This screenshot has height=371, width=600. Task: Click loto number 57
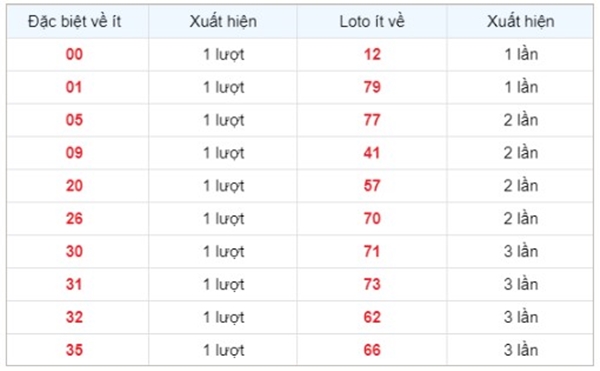372,186
